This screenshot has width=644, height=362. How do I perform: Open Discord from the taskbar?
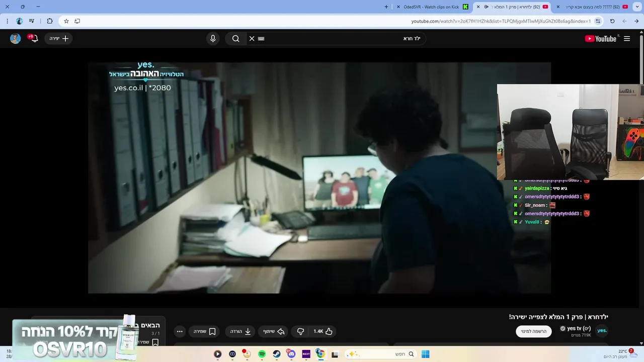[x=291, y=354]
